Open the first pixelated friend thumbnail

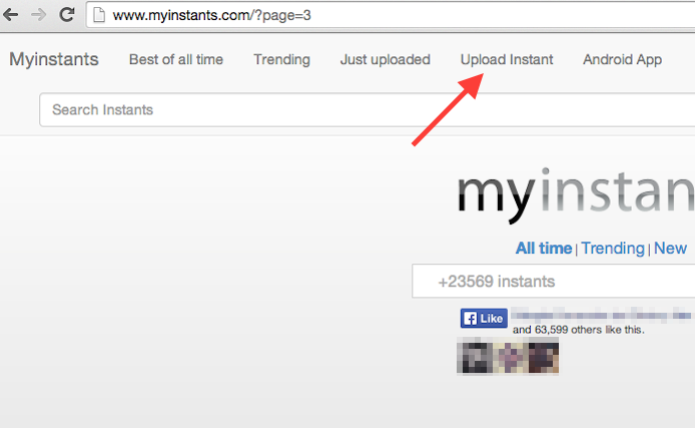point(474,356)
